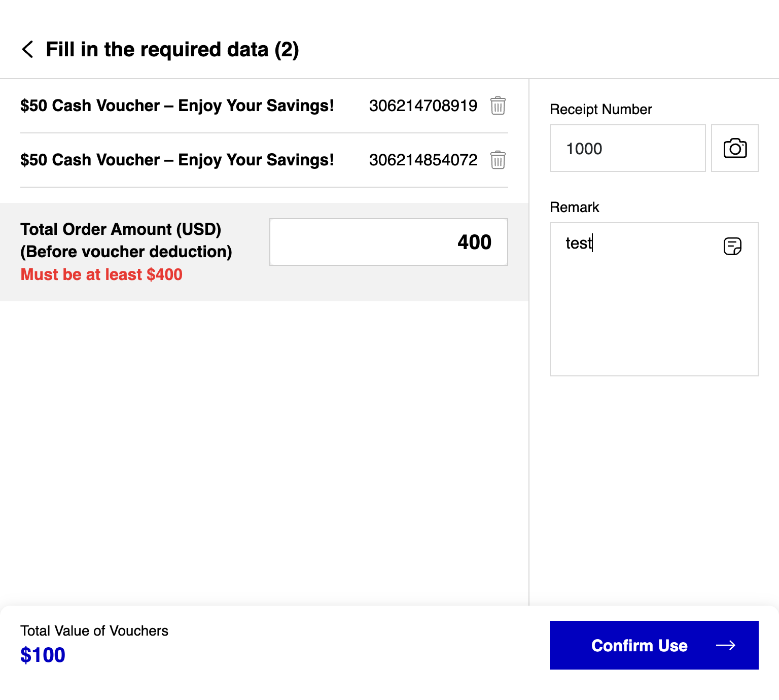Click the page title Fill in the required data
The image size is (779, 700).
click(x=172, y=50)
